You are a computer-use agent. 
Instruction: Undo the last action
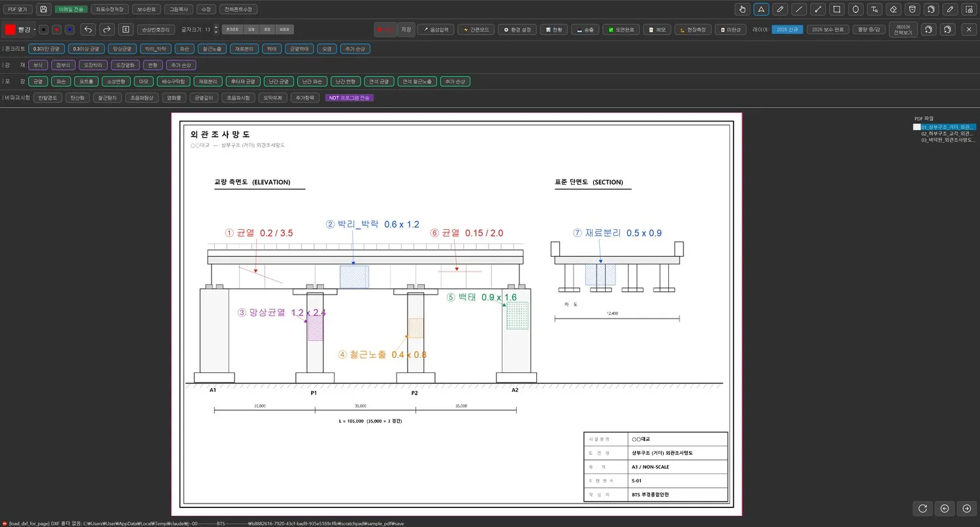(x=88, y=29)
